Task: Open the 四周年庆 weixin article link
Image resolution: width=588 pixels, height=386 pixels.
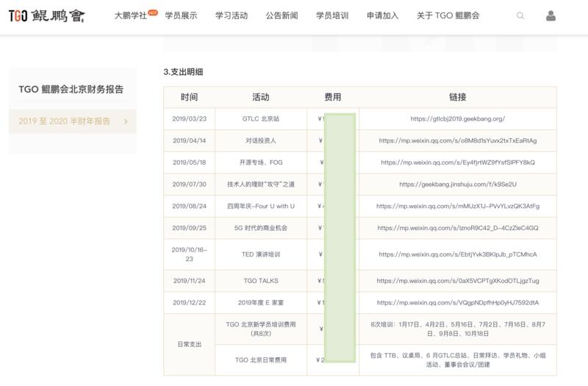Action: (457, 206)
